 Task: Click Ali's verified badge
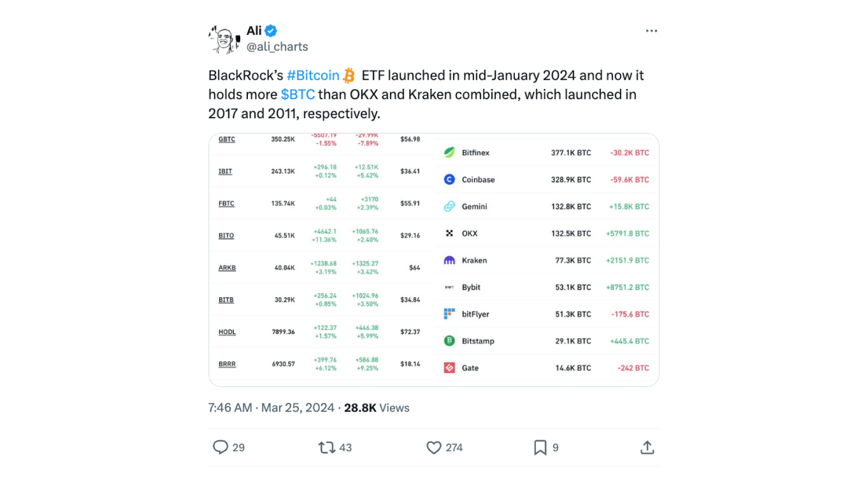[270, 31]
